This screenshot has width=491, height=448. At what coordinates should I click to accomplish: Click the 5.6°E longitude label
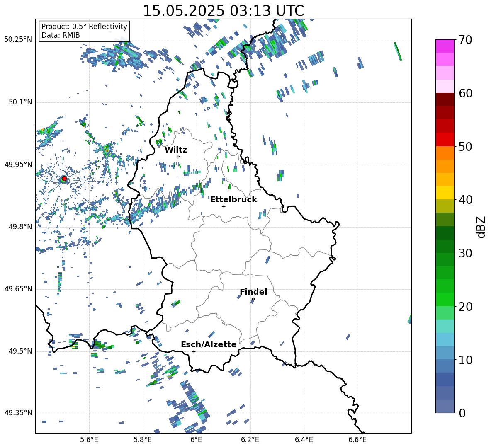pos(89,440)
